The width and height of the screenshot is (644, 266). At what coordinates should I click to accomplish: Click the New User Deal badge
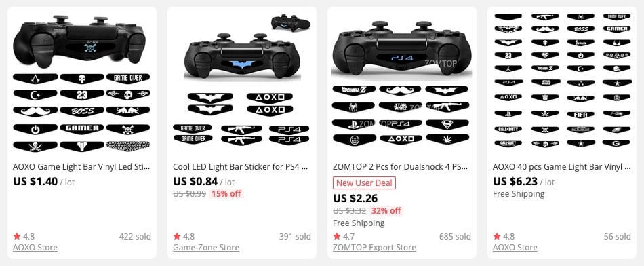[x=364, y=183]
